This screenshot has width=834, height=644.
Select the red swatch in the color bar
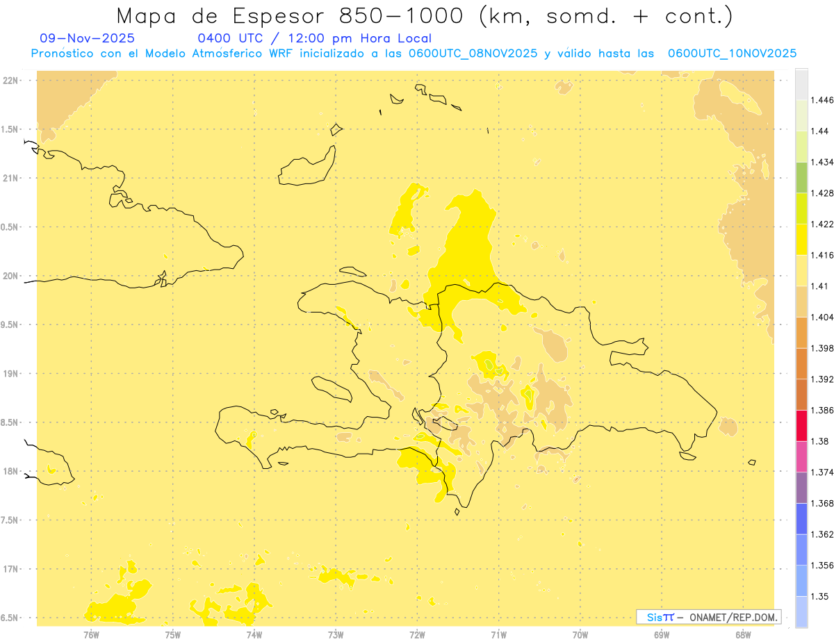[x=801, y=426]
